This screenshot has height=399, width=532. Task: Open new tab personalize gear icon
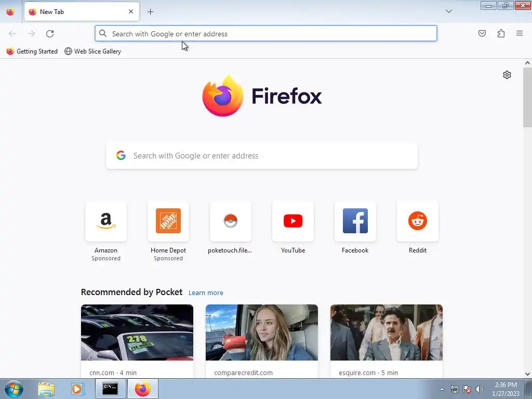507,75
